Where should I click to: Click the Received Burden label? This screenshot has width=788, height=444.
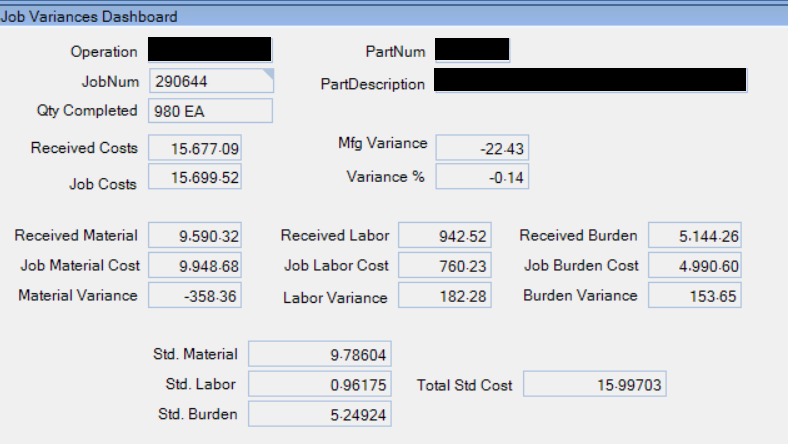coord(578,235)
